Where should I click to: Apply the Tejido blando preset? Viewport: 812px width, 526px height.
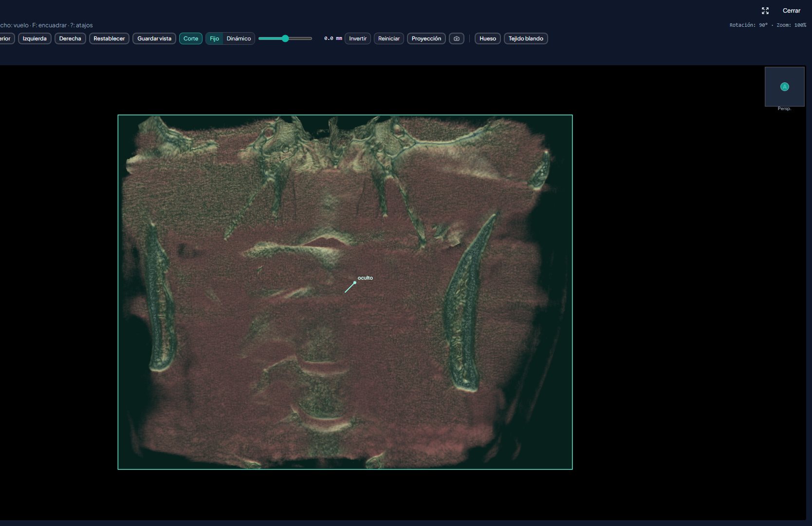point(526,38)
